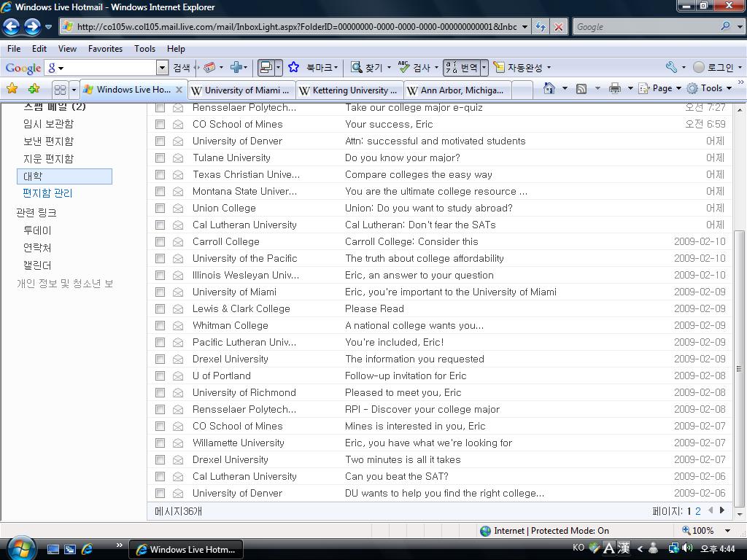Switch to the Kettering University tab
747x560 pixels.
[349, 90]
